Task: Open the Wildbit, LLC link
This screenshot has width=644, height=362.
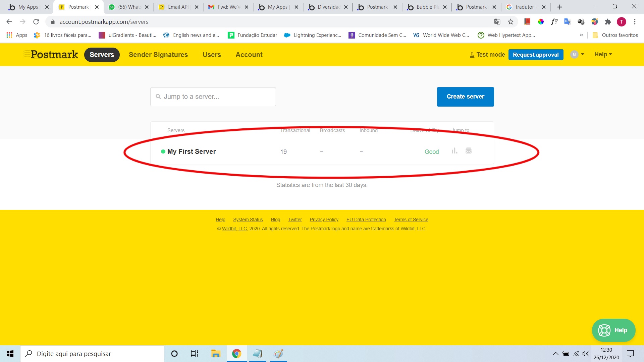Action: [234, 229]
